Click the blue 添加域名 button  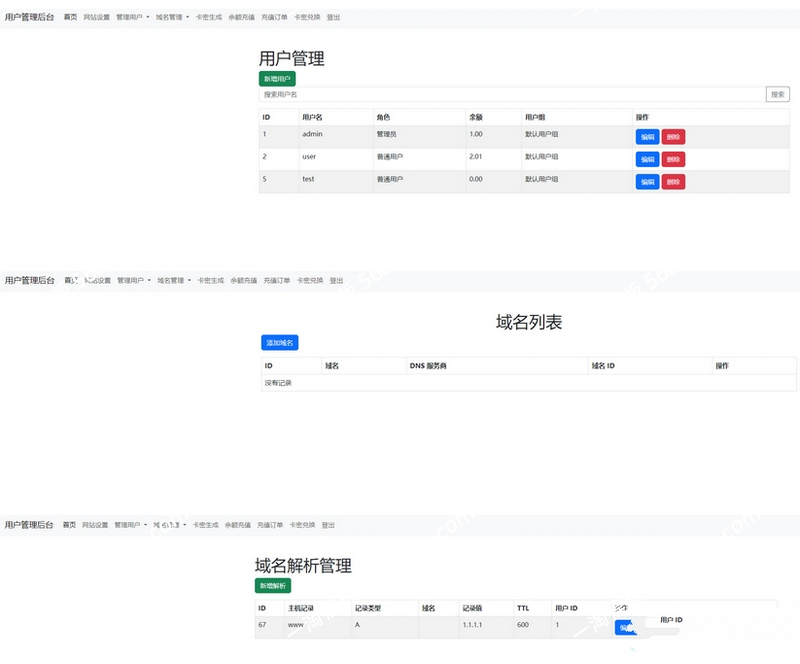click(280, 343)
